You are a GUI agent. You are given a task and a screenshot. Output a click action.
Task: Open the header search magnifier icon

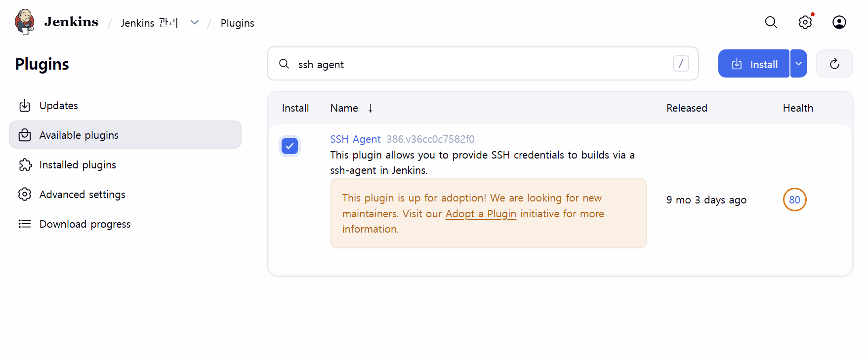(x=771, y=22)
